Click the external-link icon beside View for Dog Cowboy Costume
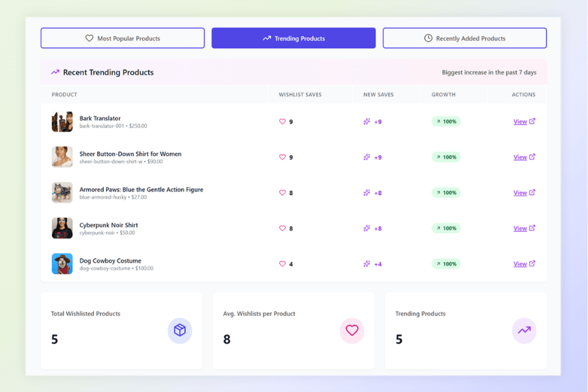Screen dimensions: 588x392 [532, 263]
